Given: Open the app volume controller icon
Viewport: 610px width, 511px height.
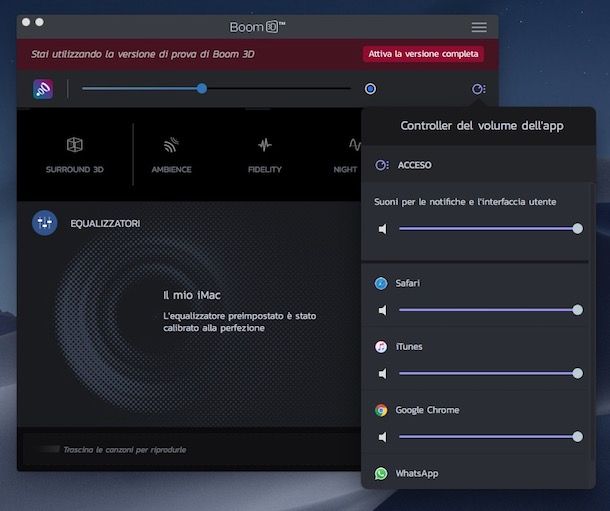Looking at the screenshot, I should tap(478, 89).
